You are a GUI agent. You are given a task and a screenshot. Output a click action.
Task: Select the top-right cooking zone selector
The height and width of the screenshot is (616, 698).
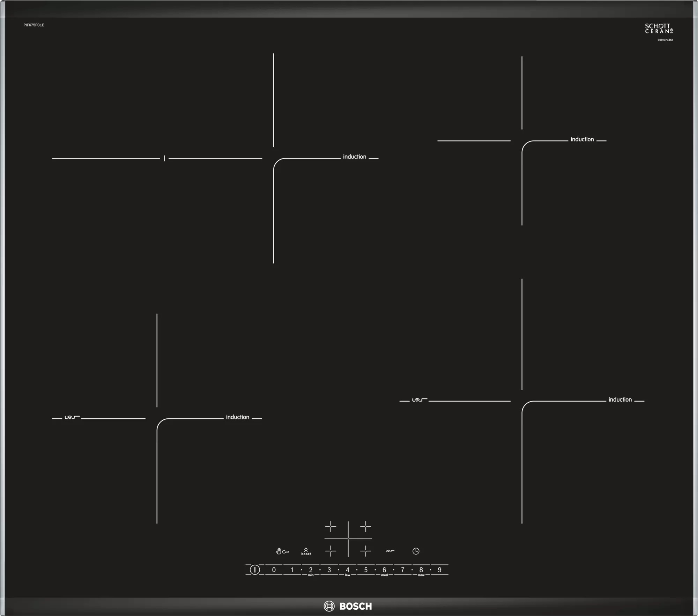coord(365,526)
